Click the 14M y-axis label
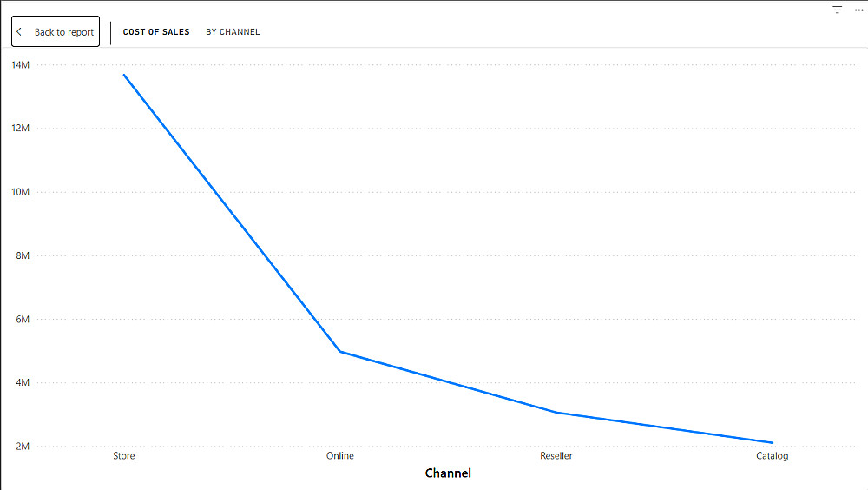Viewport: 868px width, 490px height. (20, 65)
